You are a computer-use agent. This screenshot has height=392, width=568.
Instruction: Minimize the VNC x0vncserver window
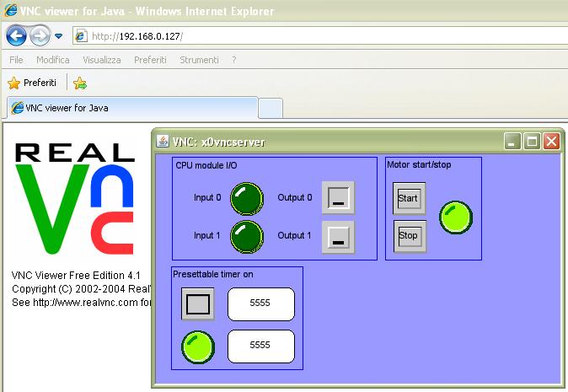coord(512,141)
